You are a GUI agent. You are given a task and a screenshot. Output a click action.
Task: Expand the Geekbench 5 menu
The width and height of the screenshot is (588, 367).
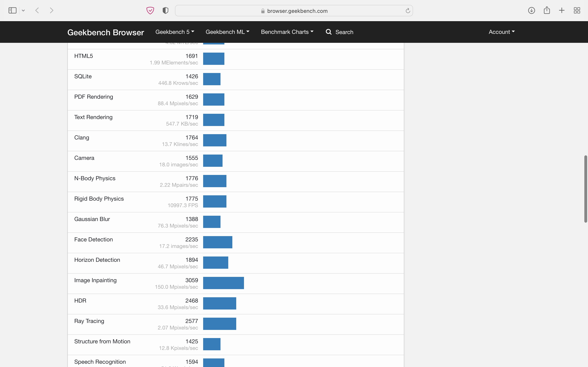(175, 32)
